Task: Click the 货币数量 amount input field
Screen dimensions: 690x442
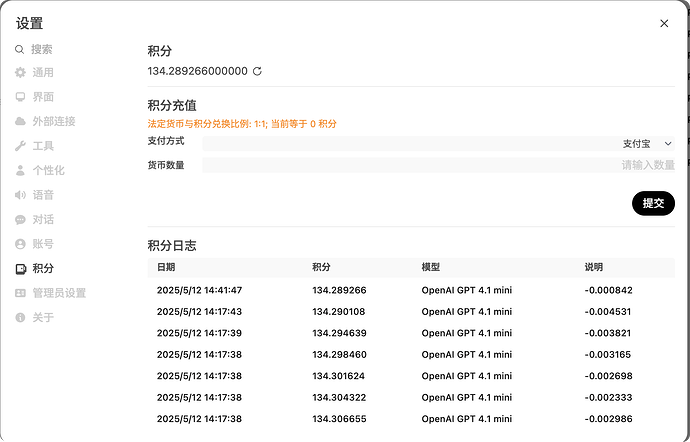Action: coord(440,165)
